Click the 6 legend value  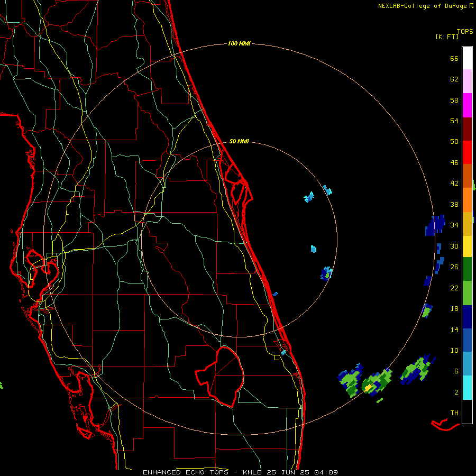[456, 371]
